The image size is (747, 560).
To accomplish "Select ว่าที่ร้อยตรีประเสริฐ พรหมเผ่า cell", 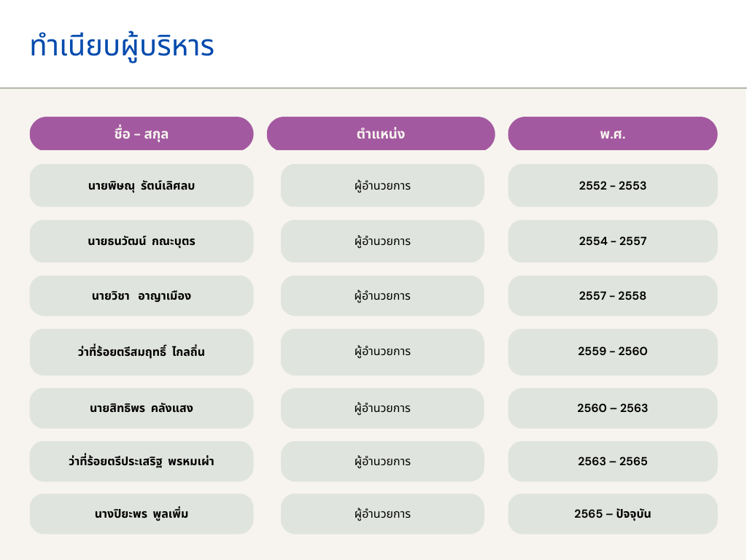I will (x=142, y=462).
